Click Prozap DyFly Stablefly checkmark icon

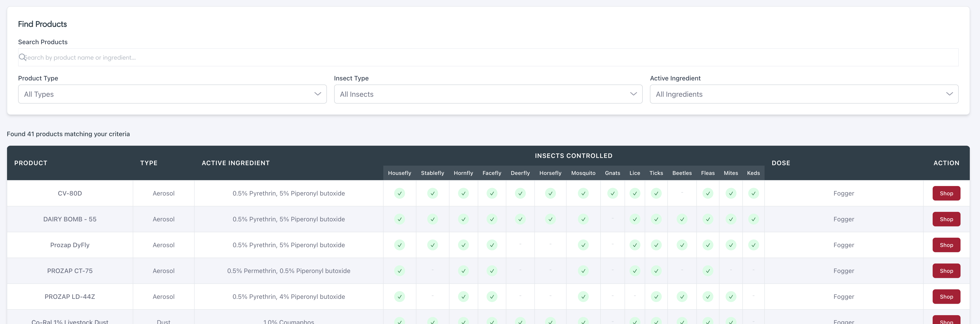[x=432, y=245]
